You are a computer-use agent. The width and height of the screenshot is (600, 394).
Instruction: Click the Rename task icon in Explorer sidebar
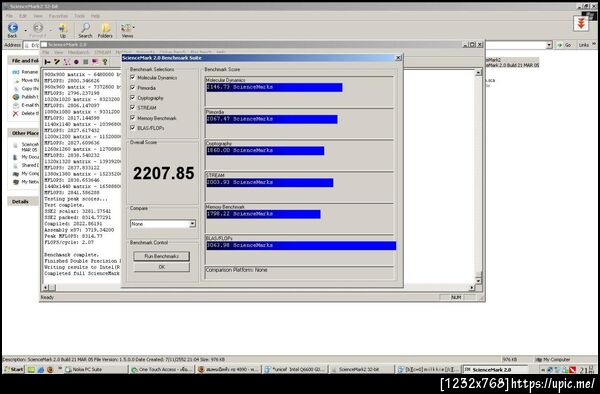(x=16, y=72)
